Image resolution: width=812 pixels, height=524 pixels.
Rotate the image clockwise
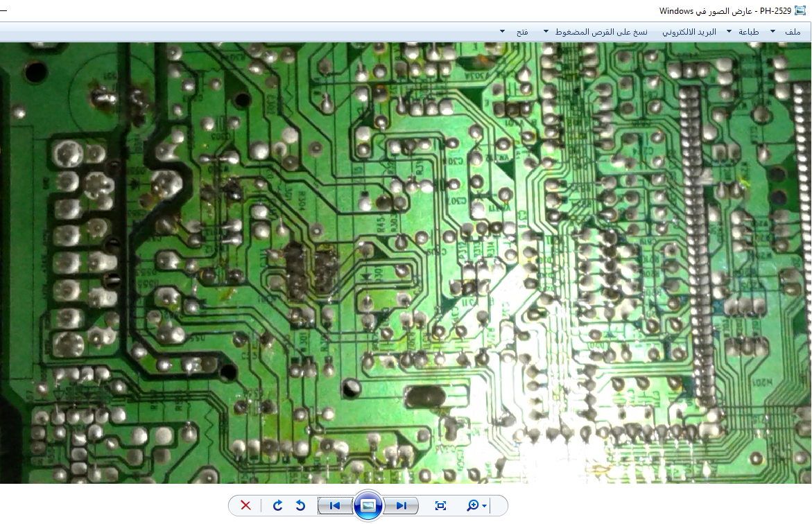(277, 505)
